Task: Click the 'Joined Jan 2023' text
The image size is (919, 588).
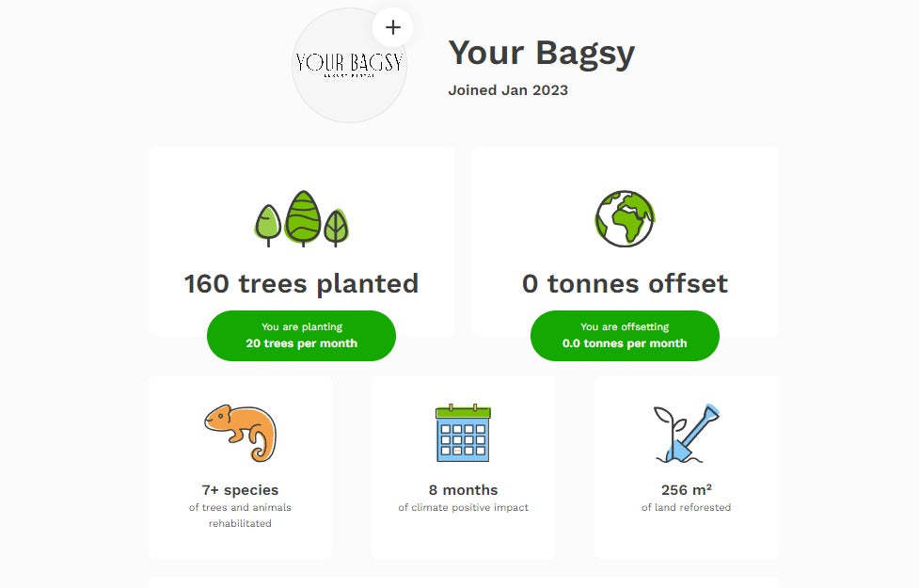Action: click(508, 90)
